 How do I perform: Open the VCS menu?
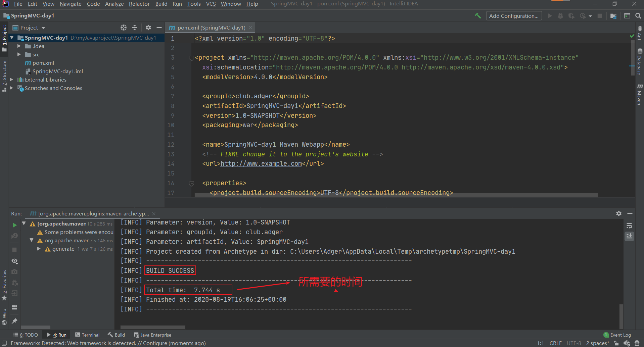[211, 4]
